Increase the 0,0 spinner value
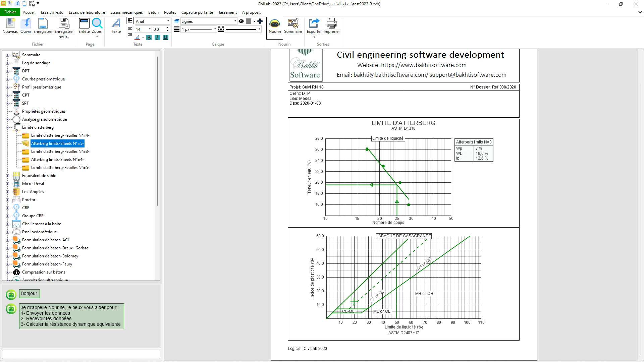644x362 pixels. (167, 28)
